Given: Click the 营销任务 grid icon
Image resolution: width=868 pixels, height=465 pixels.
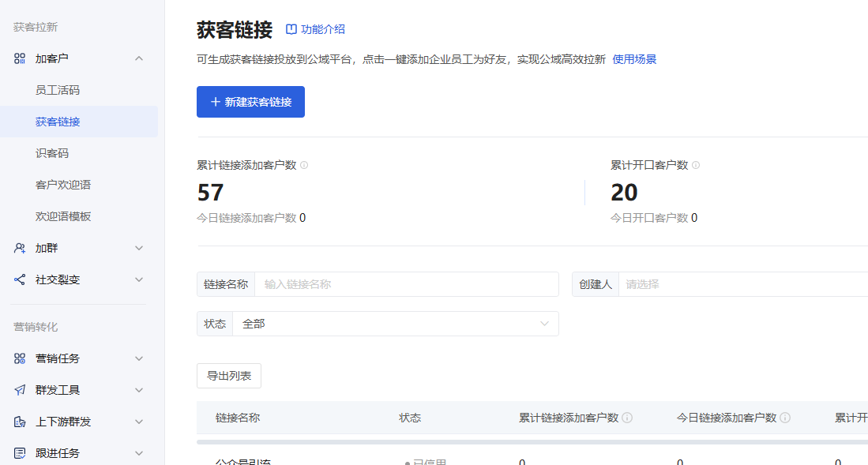Looking at the screenshot, I should tap(20, 358).
